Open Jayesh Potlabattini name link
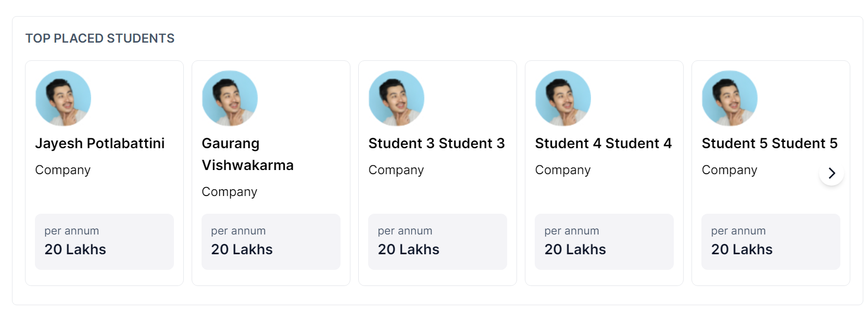This screenshot has width=868, height=326. [100, 144]
